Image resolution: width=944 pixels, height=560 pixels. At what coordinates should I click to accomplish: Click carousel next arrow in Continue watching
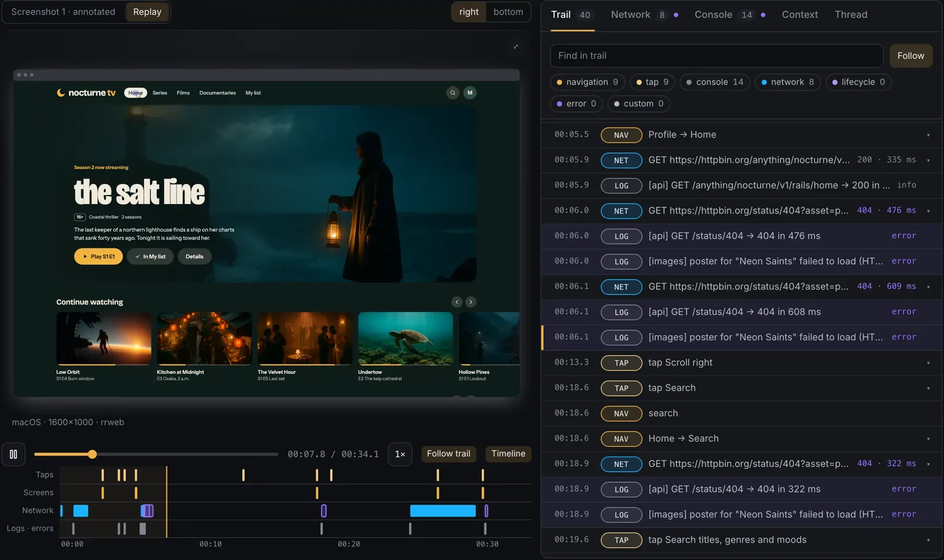tap(471, 302)
